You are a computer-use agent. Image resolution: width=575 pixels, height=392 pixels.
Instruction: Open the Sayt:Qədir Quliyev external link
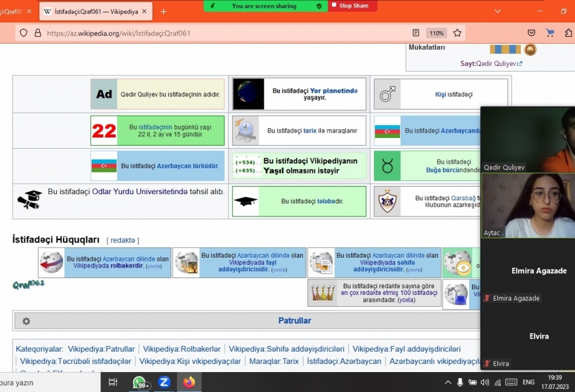(x=492, y=63)
